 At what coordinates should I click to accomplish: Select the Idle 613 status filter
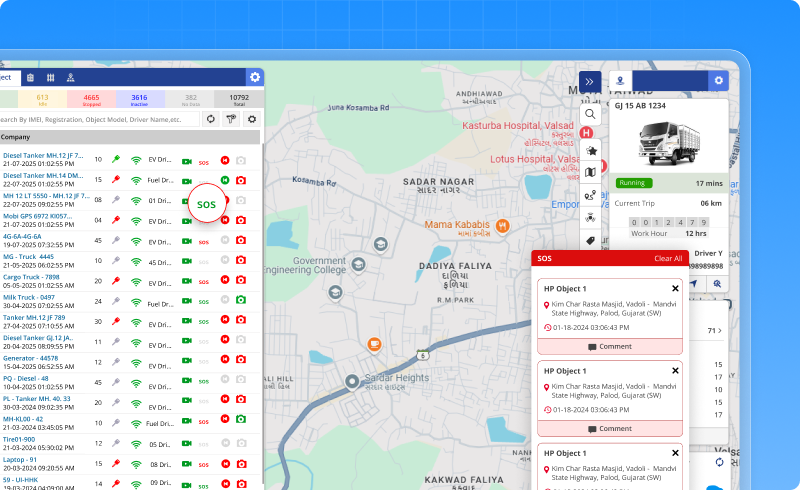(41, 99)
